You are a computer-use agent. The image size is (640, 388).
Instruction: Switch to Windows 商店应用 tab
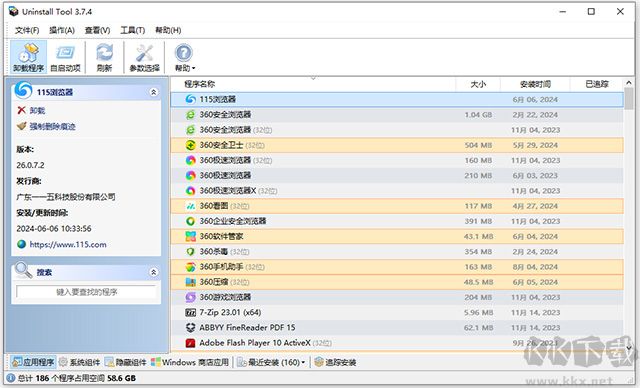click(x=190, y=362)
